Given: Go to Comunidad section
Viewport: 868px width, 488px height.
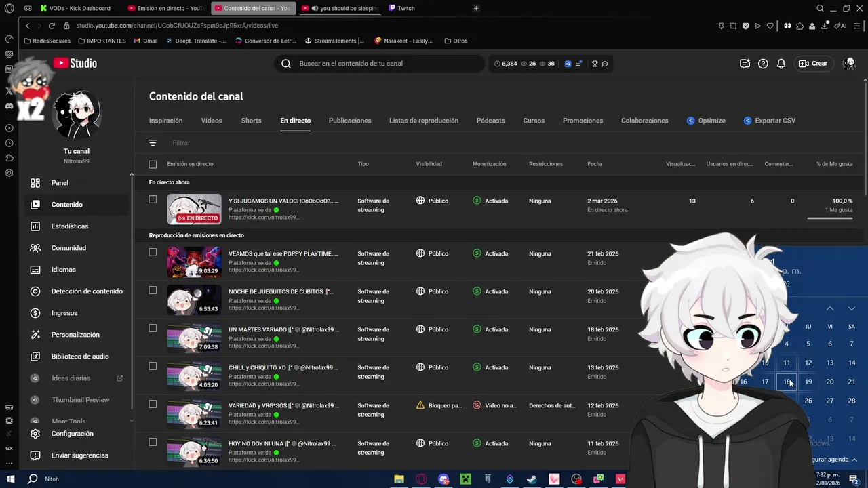Looking at the screenshot, I should coord(68,248).
